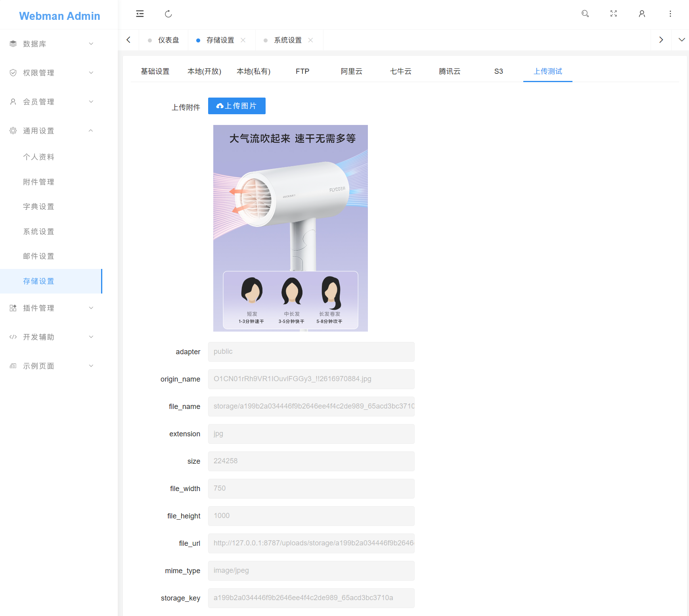Open the FTP storage tab
The width and height of the screenshot is (689, 616).
(x=302, y=71)
